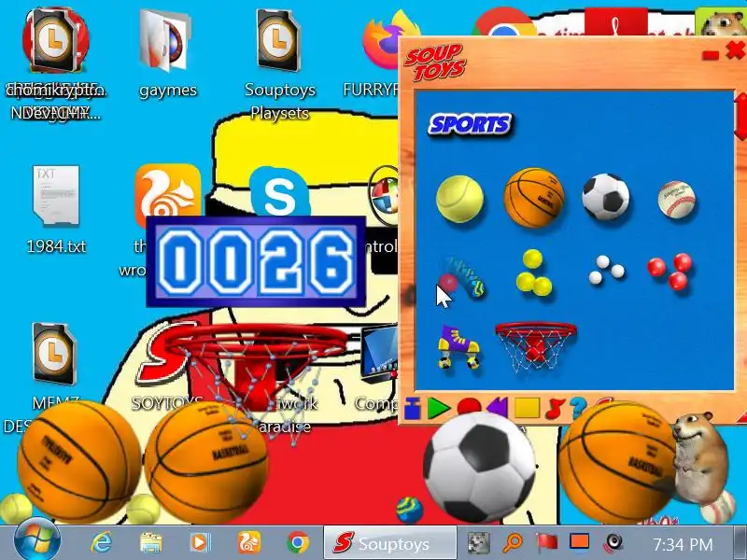
Task: Open Windows Media Player from taskbar
Action: click(x=200, y=543)
